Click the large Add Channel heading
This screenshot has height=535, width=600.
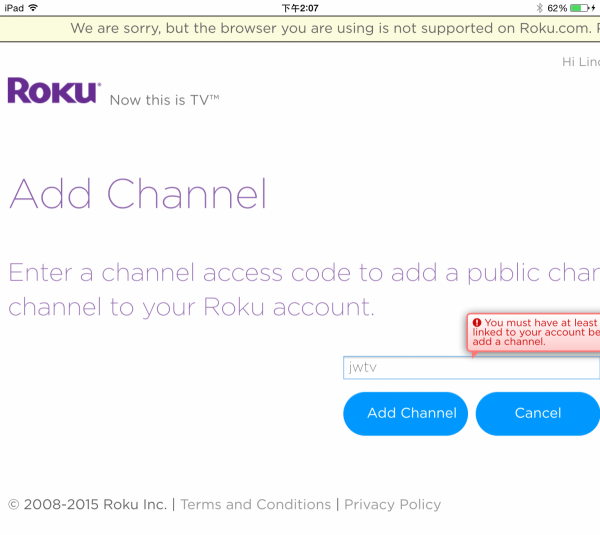pos(138,194)
